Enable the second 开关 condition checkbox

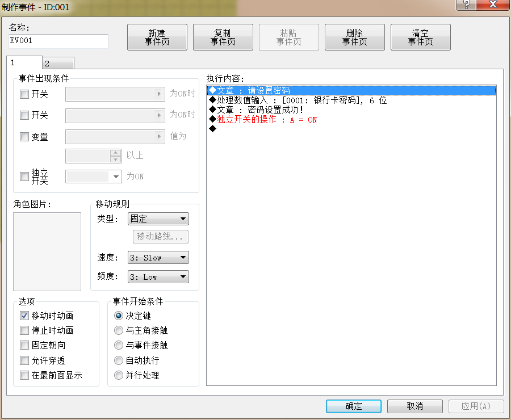pos(24,115)
